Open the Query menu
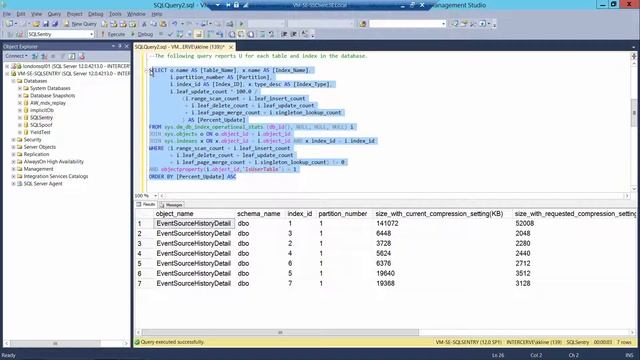The image size is (640, 360). coord(54,14)
